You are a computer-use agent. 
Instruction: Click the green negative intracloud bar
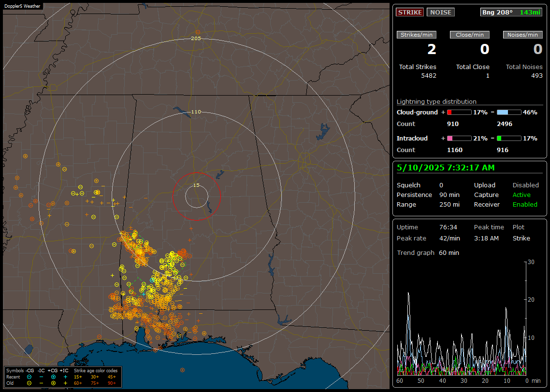point(509,139)
